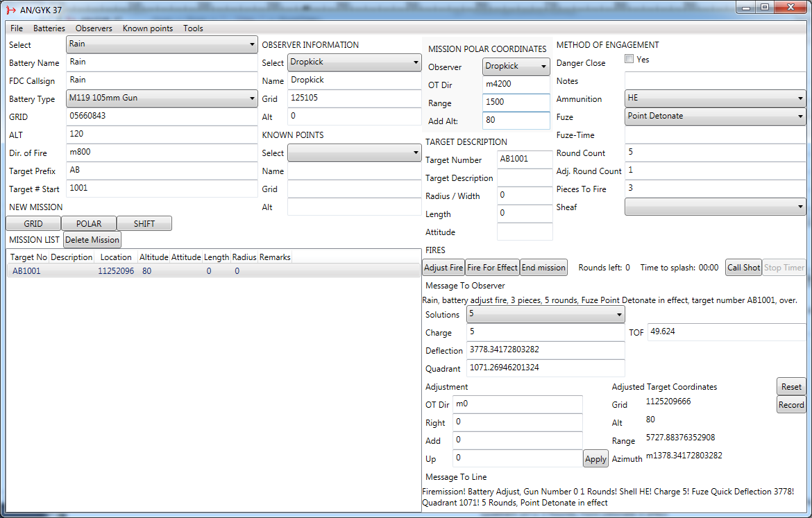
Task: Click the Add Alt field 80
Action: (x=516, y=121)
